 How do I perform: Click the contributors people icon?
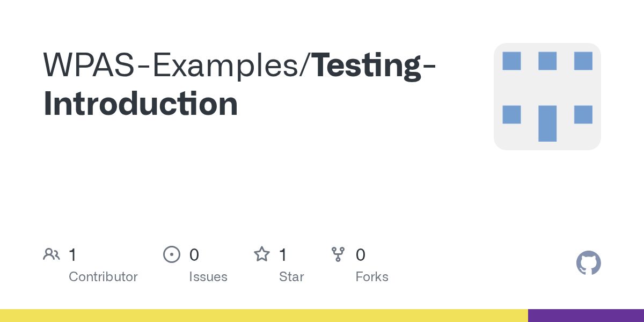pyautogui.click(x=51, y=254)
